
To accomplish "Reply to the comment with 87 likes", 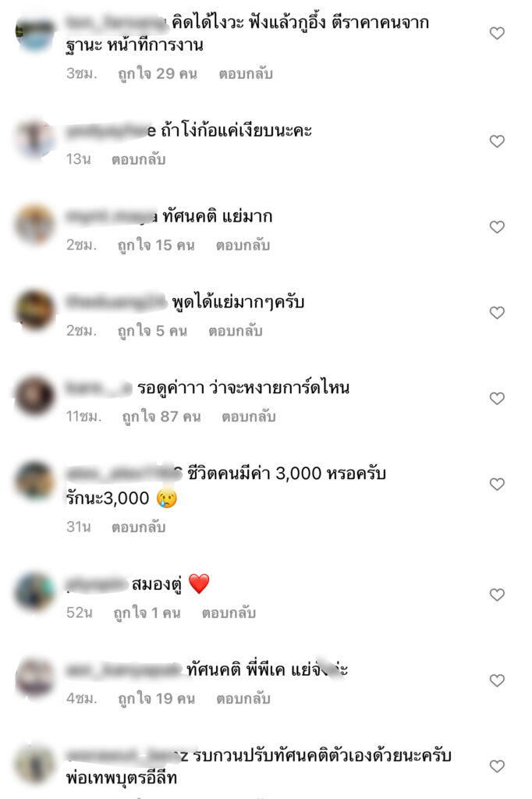I will point(249,417).
